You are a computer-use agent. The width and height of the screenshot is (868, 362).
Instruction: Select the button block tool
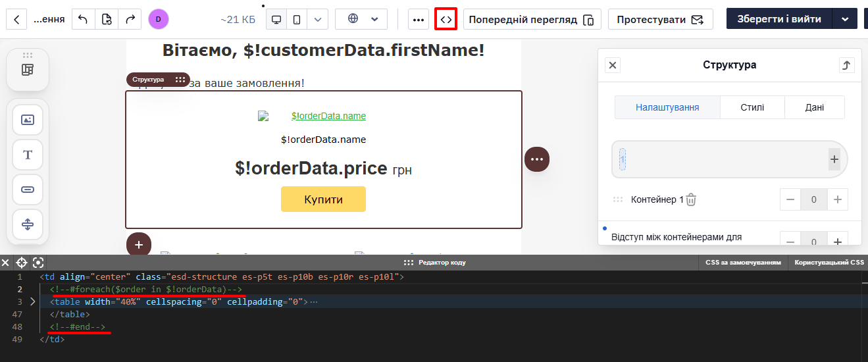click(28, 190)
